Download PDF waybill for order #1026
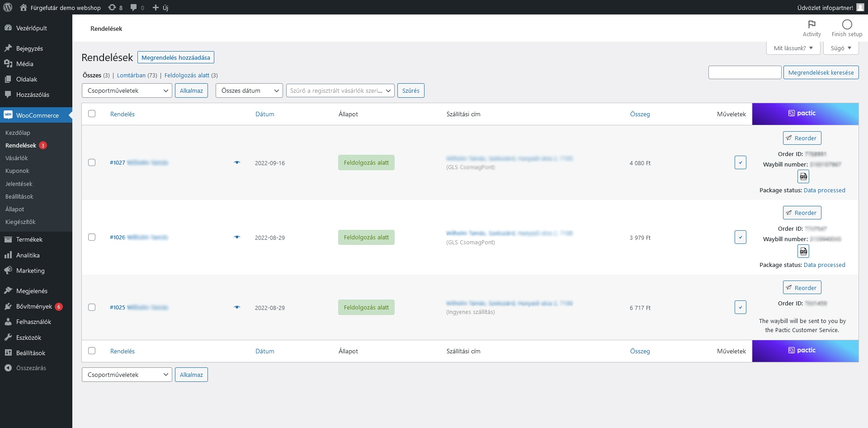 click(x=803, y=251)
